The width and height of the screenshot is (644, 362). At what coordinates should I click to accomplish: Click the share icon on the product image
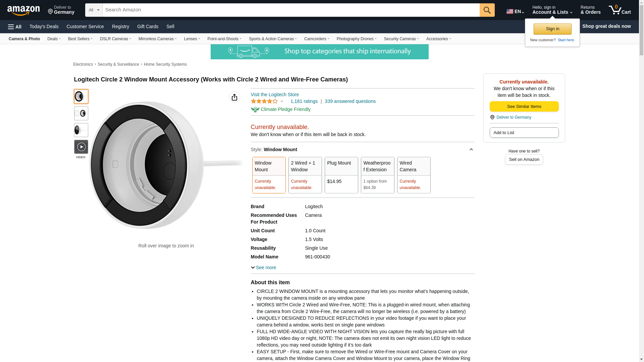coord(234,97)
